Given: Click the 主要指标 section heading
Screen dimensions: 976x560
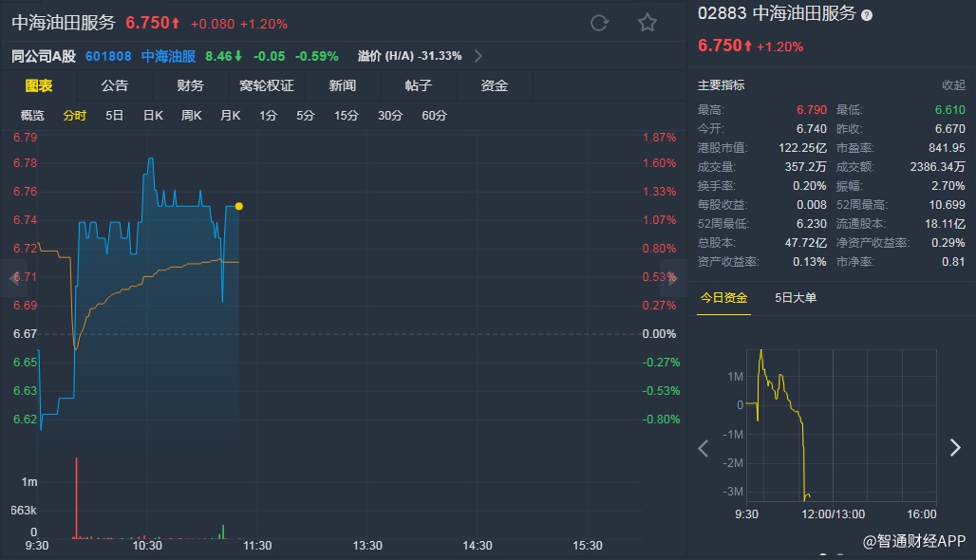Looking at the screenshot, I should coord(721,85).
